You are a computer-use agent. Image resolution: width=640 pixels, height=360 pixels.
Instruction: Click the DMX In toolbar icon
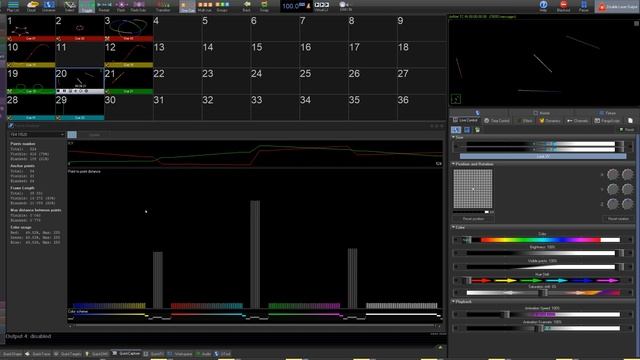coord(345,6)
